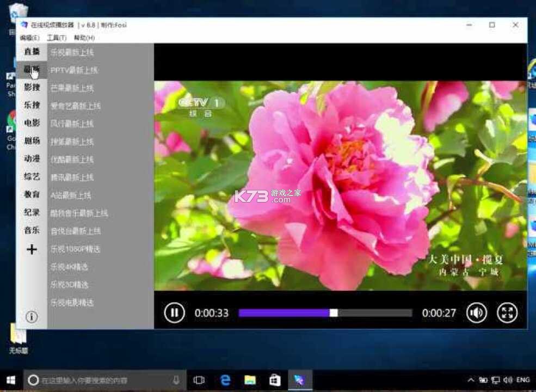Choose 乐视最新上线 from the list
The image size is (536, 392).
[x=72, y=52]
